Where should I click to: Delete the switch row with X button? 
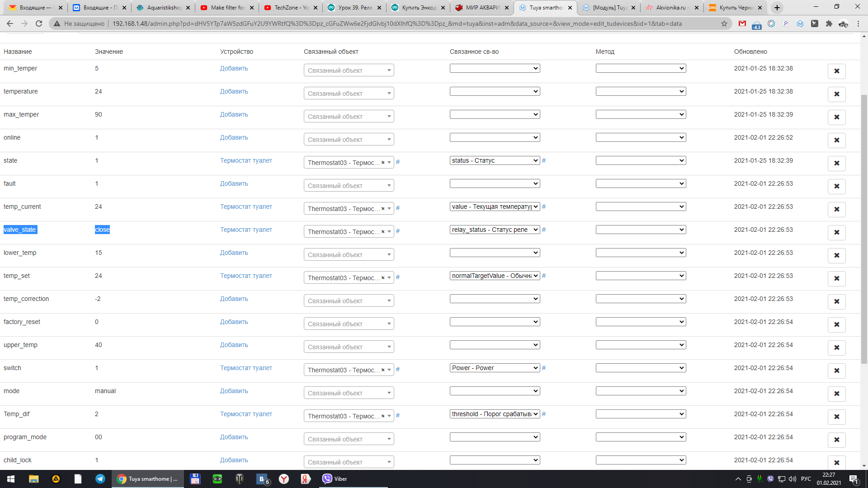[x=836, y=371]
